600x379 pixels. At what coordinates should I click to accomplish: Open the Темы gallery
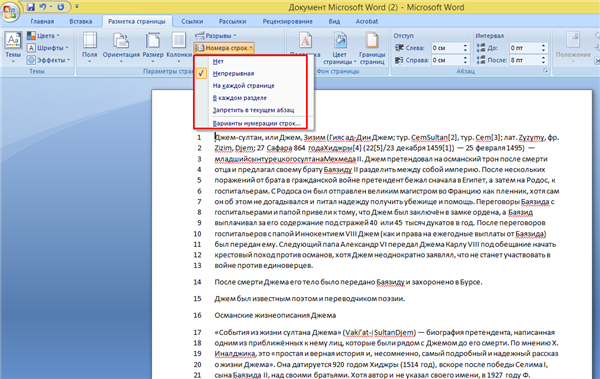click(x=13, y=47)
